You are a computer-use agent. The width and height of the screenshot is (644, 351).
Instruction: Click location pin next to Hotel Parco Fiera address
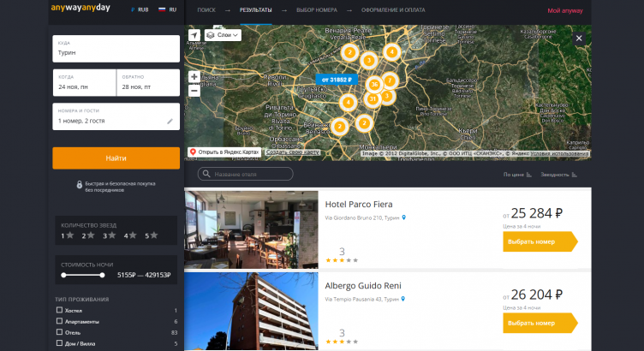pos(404,217)
